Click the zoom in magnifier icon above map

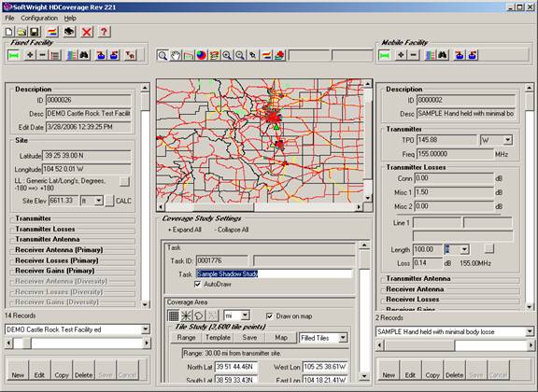click(227, 55)
